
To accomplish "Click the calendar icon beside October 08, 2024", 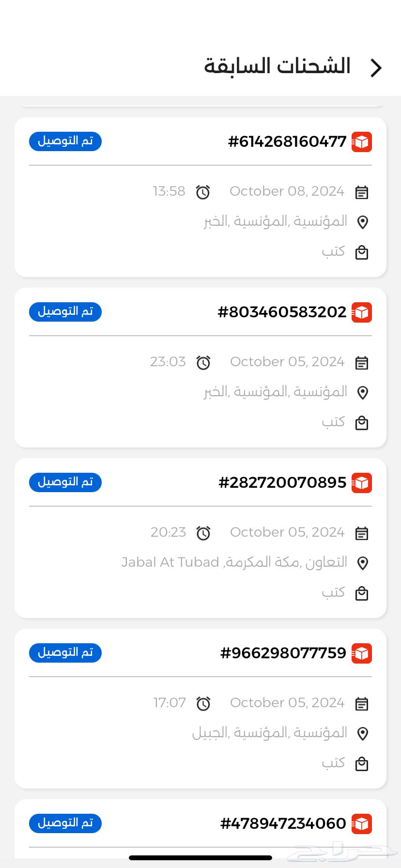I will coord(362,191).
